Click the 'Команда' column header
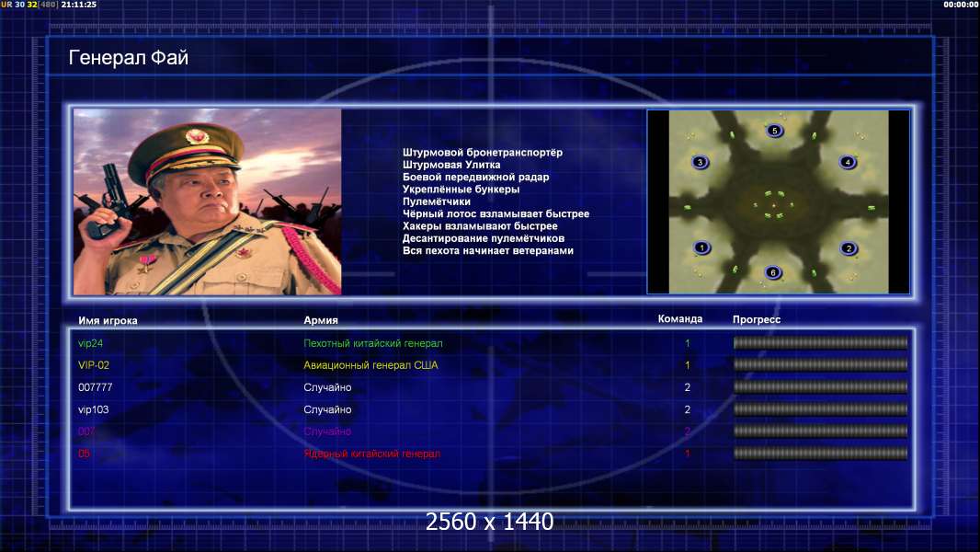980x552 pixels. pyautogui.click(x=680, y=319)
